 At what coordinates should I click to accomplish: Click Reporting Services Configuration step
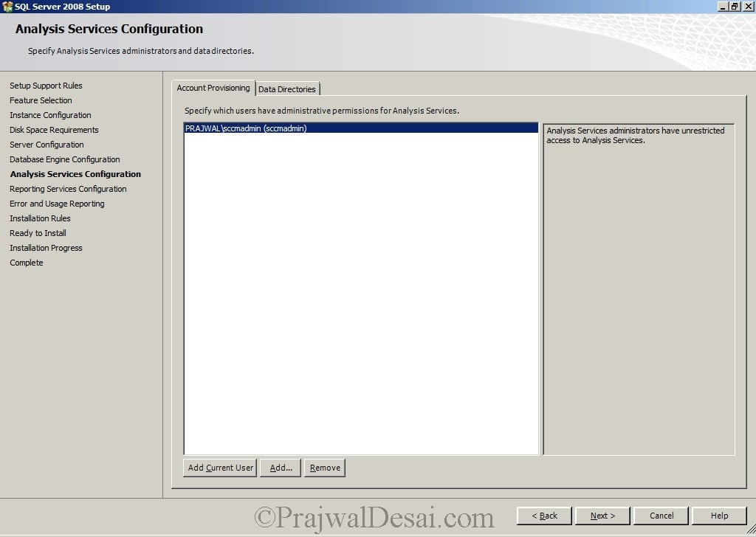pyautogui.click(x=68, y=189)
